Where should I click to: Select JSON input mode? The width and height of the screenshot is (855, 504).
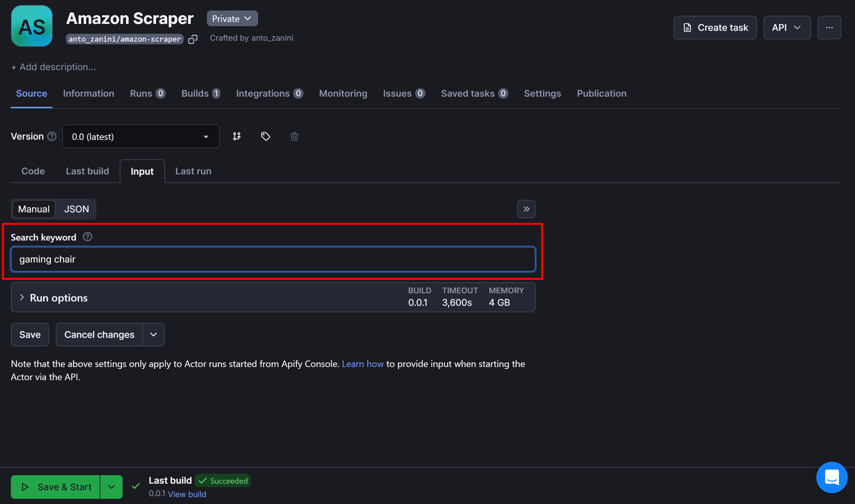(76, 209)
